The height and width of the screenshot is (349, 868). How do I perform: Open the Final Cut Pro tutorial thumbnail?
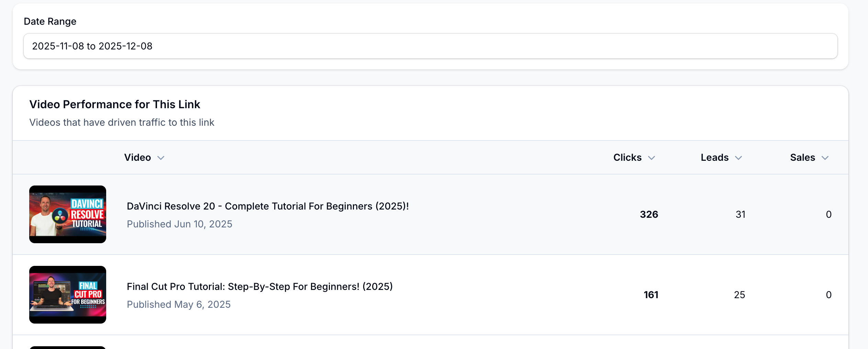tap(68, 295)
